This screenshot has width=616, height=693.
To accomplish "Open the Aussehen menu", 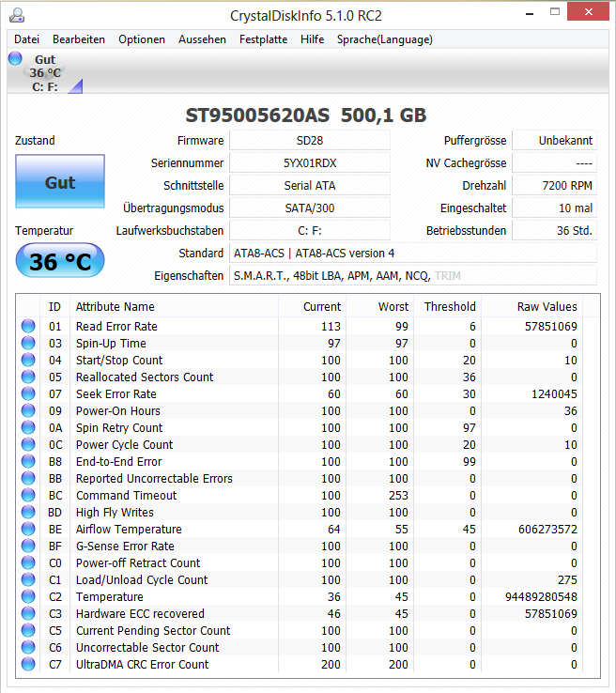I will [202, 39].
